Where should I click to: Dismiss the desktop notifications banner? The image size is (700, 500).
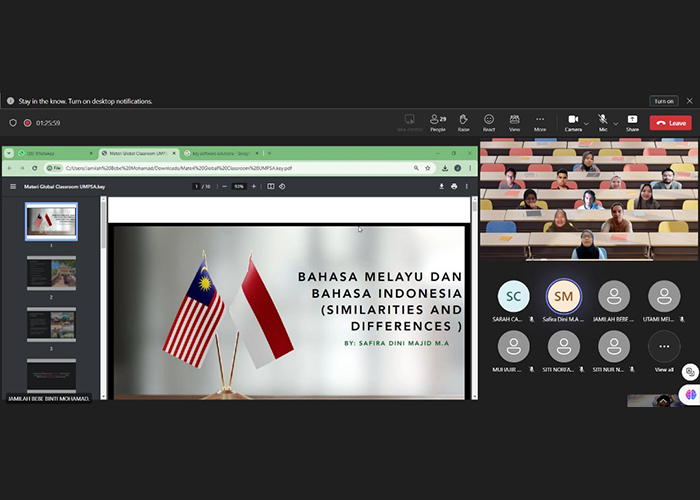[690, 101]
